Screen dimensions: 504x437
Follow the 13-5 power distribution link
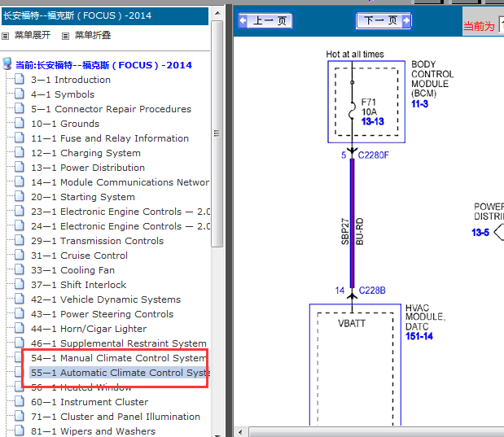pyautogui.click(x=480, y=232)
